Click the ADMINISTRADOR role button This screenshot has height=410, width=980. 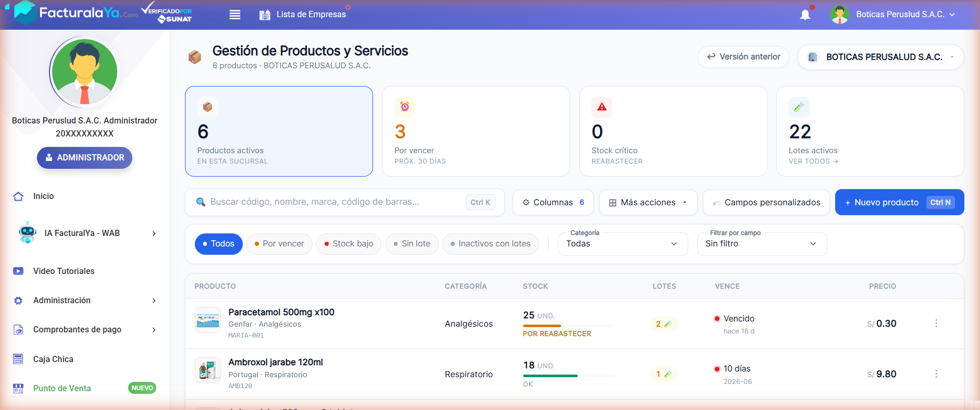84,158
